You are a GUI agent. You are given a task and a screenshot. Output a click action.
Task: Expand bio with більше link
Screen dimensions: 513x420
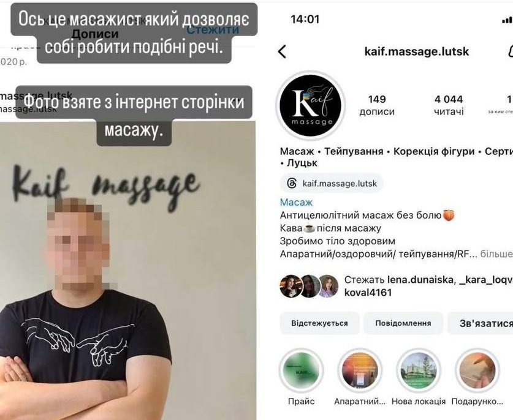click(496, 254)
